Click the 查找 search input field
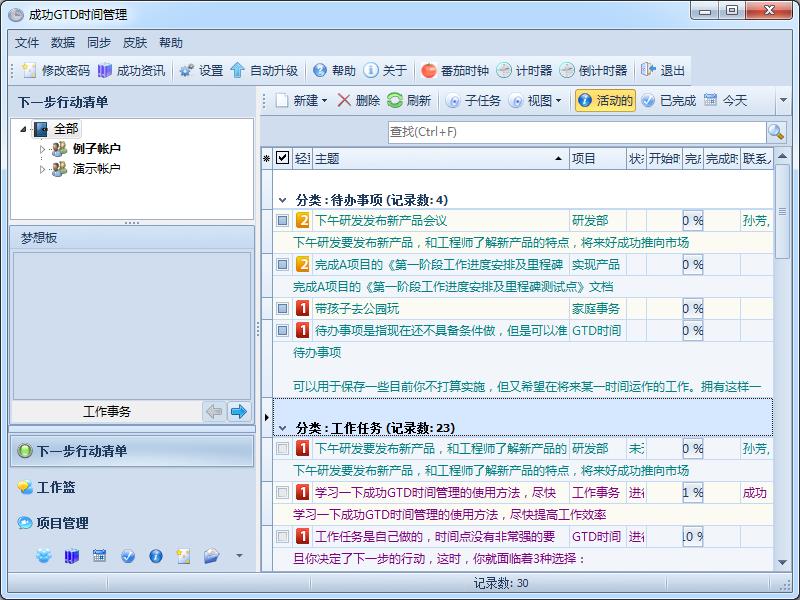The image size is (800, 600). tap(575, 132)
